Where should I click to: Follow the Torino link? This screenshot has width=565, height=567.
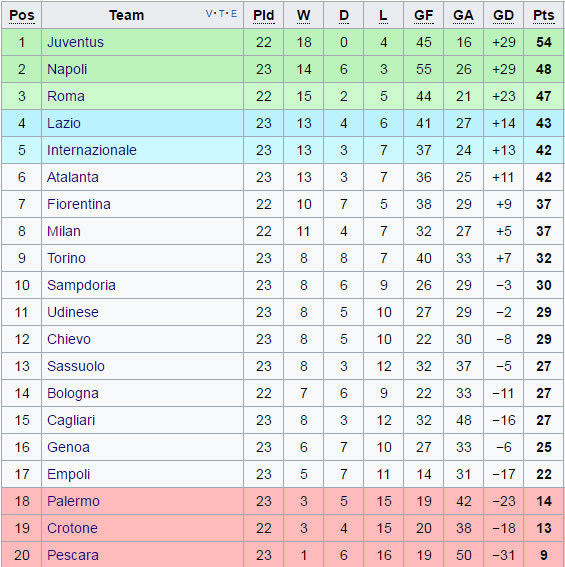point(67,258)
